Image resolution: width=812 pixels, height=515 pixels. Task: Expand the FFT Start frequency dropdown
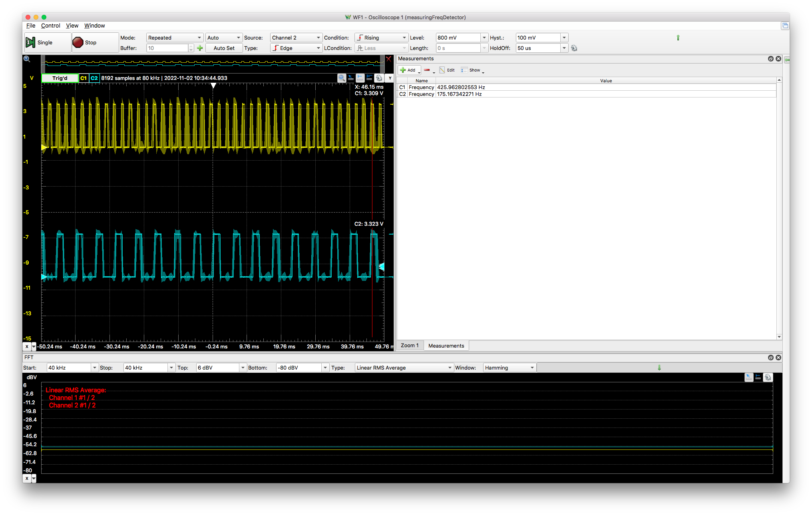pyautogui.click(x=95, y=368)
